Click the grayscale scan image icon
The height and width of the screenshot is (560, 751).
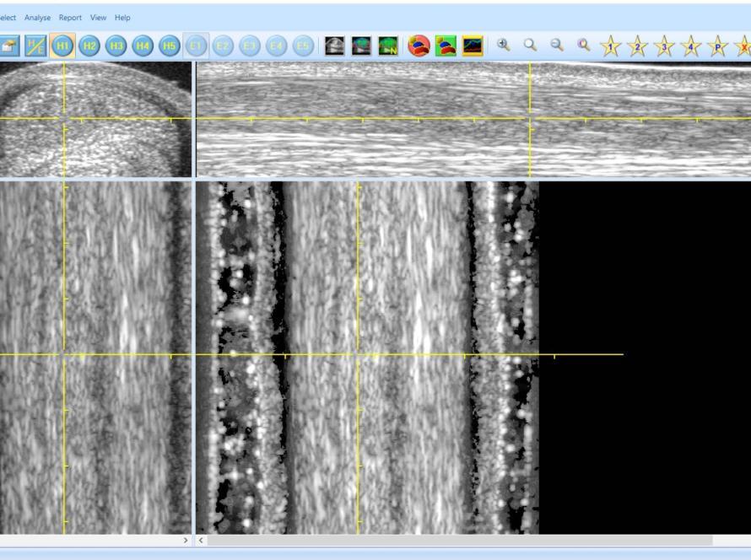pyautogui.click(x=335, y=46)
